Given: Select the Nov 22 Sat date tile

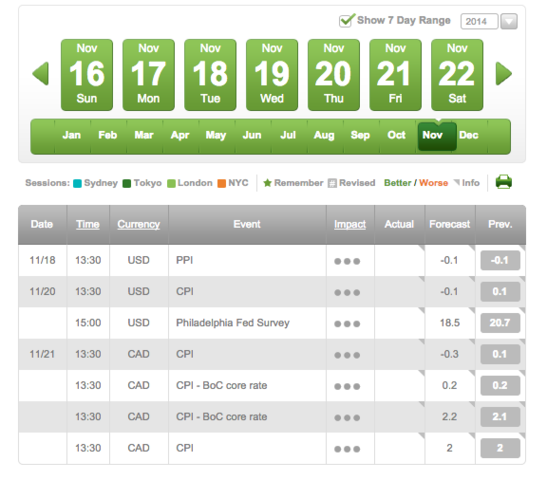Looking at the screenshot, I should tap(457, 75).
